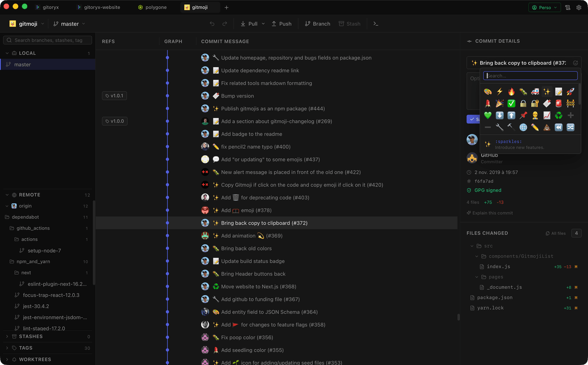Expand the WORKTREES section
Image resolution: width=588 pixels, height=365 pixels.
point(7,360)
